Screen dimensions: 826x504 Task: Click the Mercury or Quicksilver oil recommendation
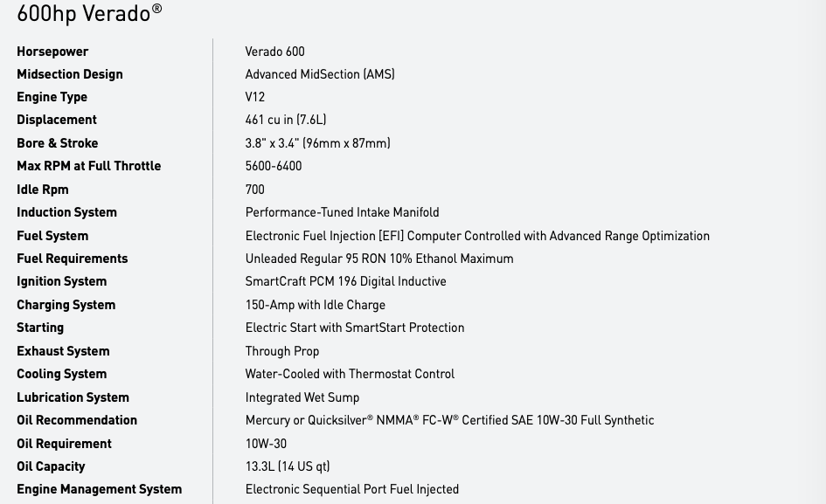450,420
